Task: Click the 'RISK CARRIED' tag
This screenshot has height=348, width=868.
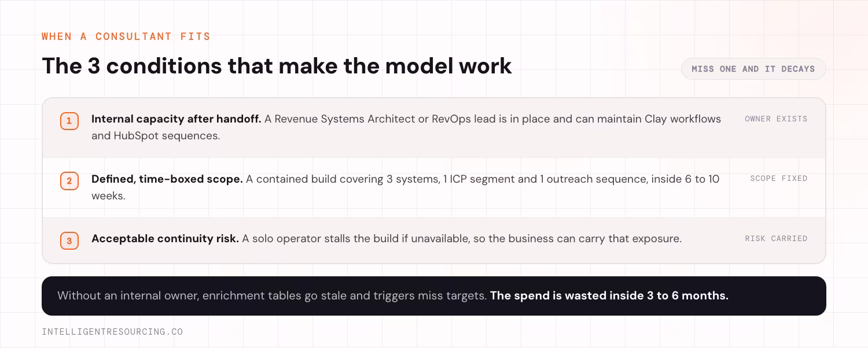Action: point(776,238)
